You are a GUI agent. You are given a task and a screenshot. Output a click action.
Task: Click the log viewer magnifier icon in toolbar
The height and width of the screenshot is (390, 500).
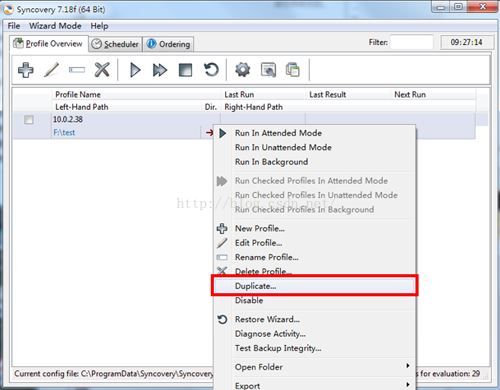[x=268, y=70]
